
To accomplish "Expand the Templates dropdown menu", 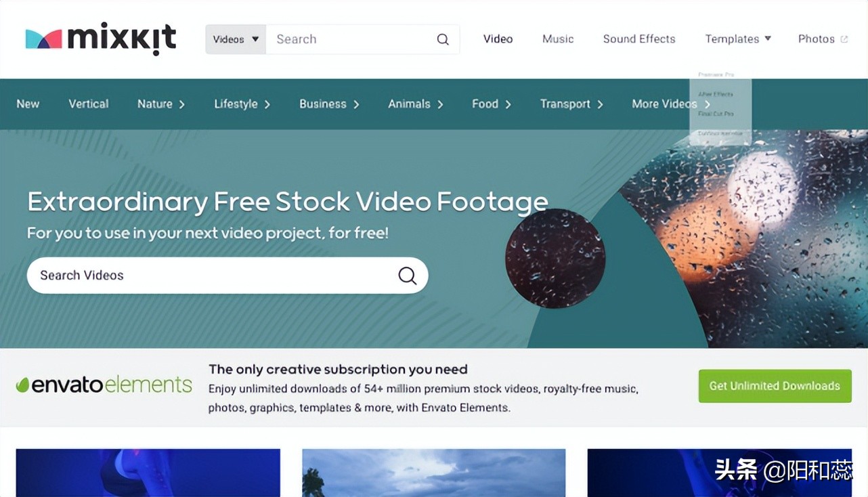I will [x=738, y=39].
